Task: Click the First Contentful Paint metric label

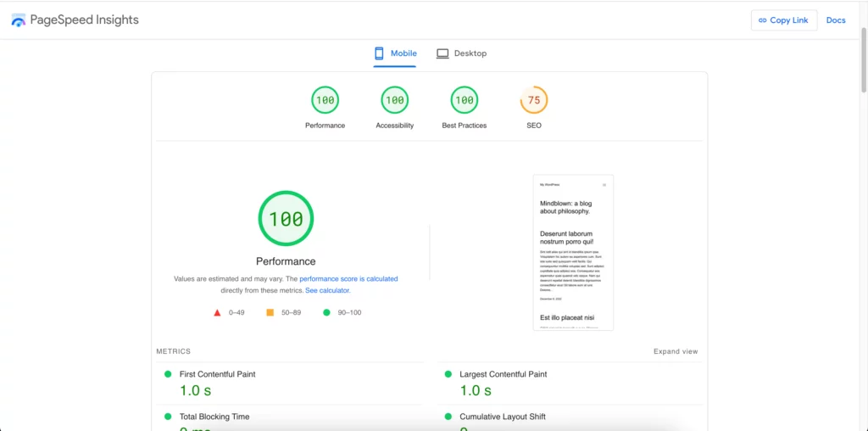Action: 218,374
